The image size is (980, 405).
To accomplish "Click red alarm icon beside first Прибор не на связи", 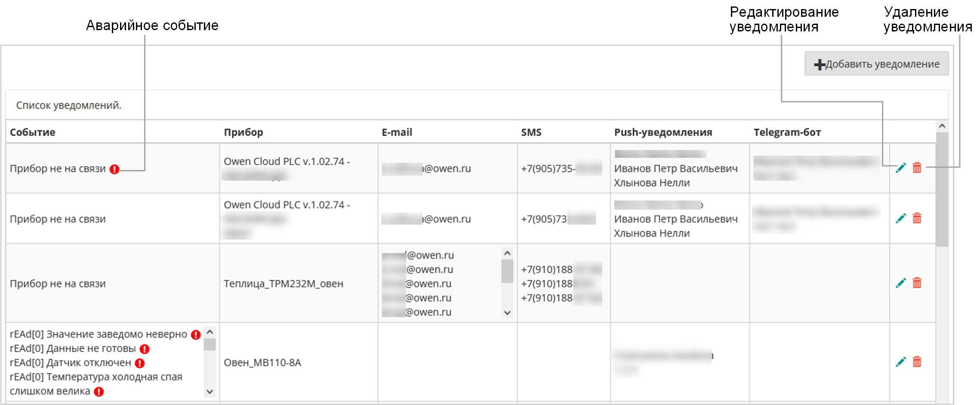I will [114, 169].
